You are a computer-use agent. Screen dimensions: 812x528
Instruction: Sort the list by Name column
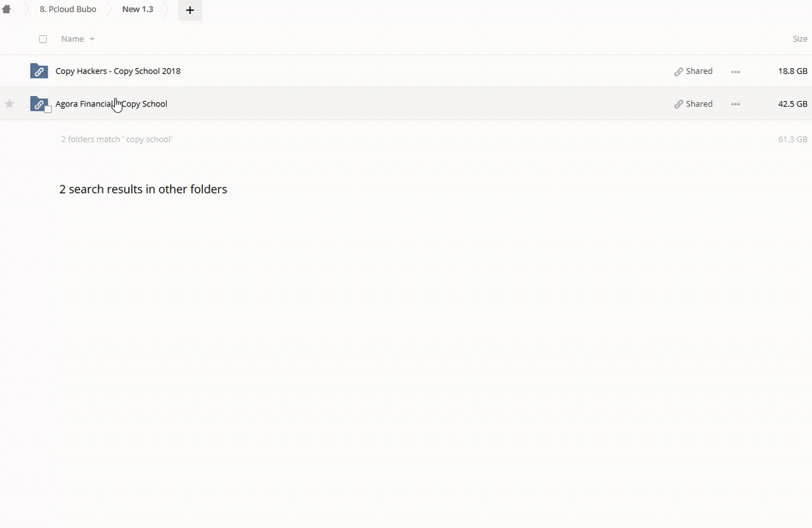(x=72, y=39)
